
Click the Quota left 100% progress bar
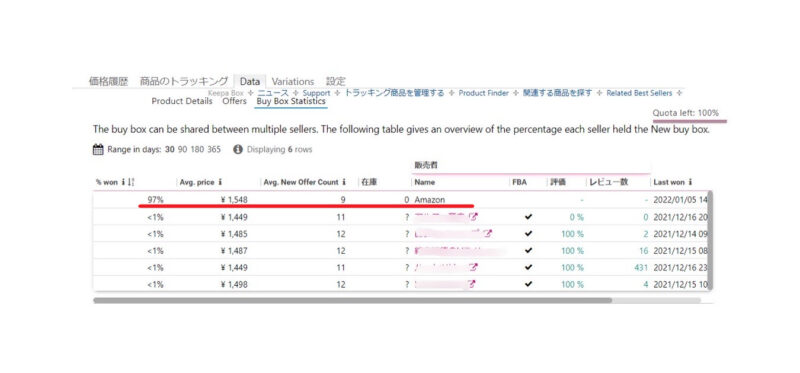point(690,121)
